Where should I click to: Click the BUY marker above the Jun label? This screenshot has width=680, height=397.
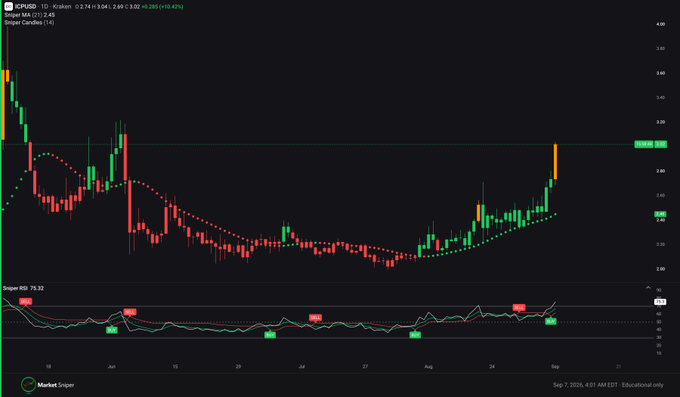point(112,330)
